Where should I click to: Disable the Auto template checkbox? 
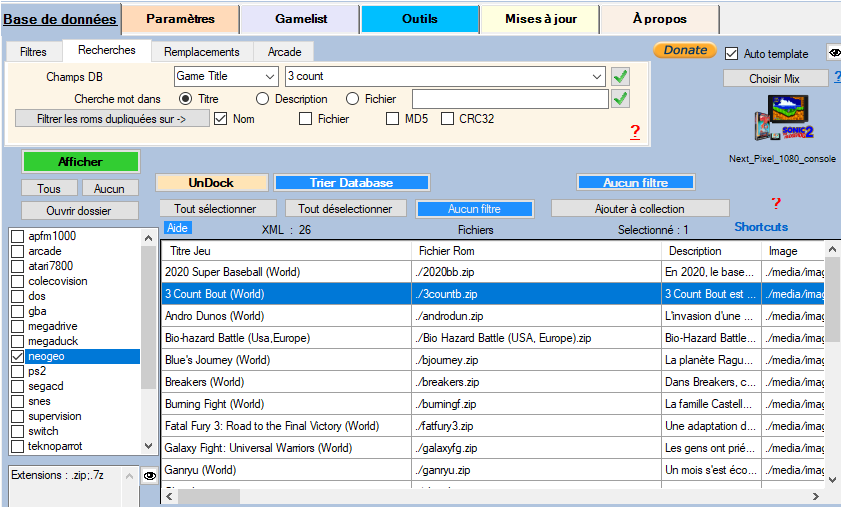[x=732, y=53]
